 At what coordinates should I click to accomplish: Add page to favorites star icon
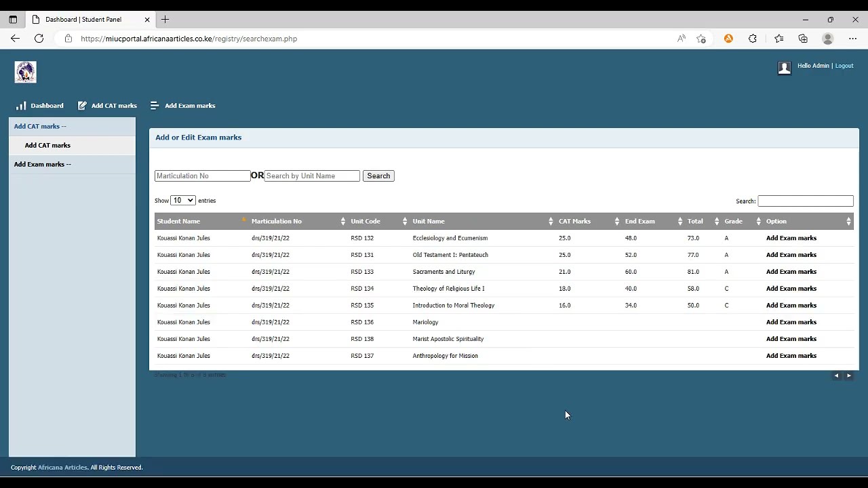click(x=701, y=39)
